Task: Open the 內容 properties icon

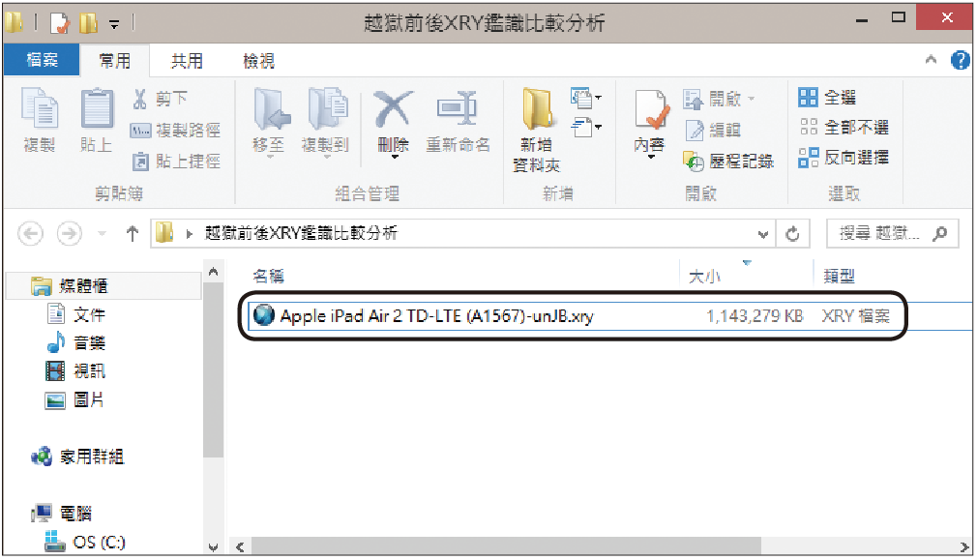Action: click(650, 109)
